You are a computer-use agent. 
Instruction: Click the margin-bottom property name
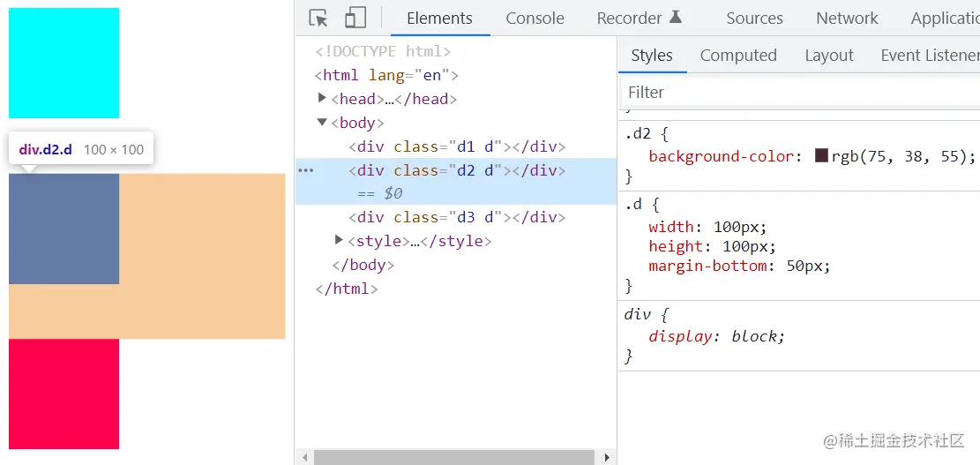pyautogui.click(x=707, y=266)
